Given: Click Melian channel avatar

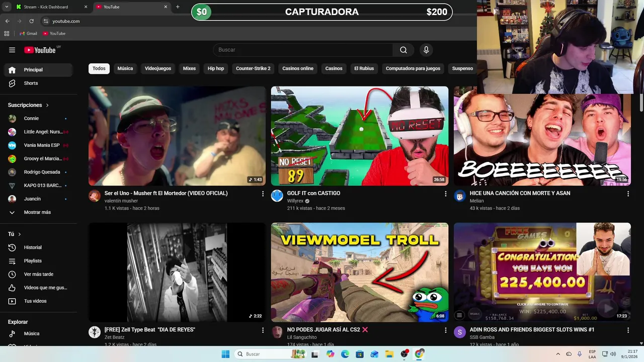Looking at the screenshot, I should coord(460,196).
